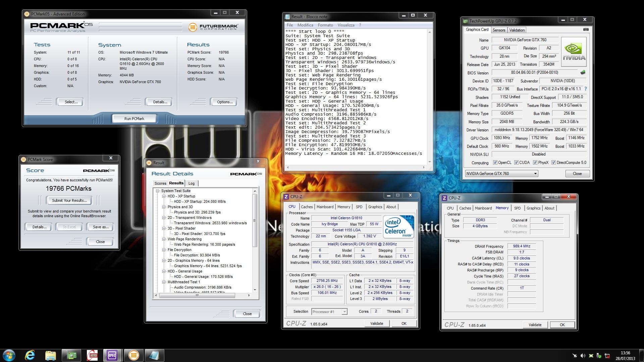The image size is (644, 362).
Task: Click Notepad horizontal scrollbar right arrow
Action: click(424, 167)
